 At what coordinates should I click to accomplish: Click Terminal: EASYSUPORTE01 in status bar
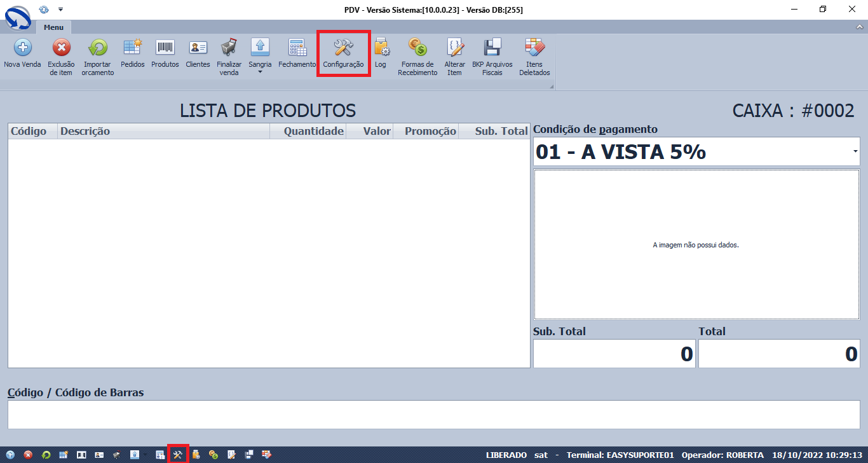(x=620, y=455)
